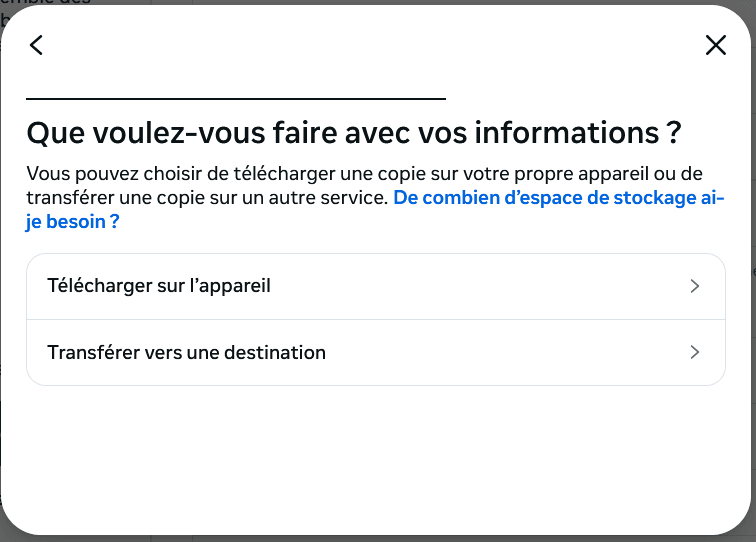
Task: Choose to download a copy to device
Action: [x=376, y=286]
